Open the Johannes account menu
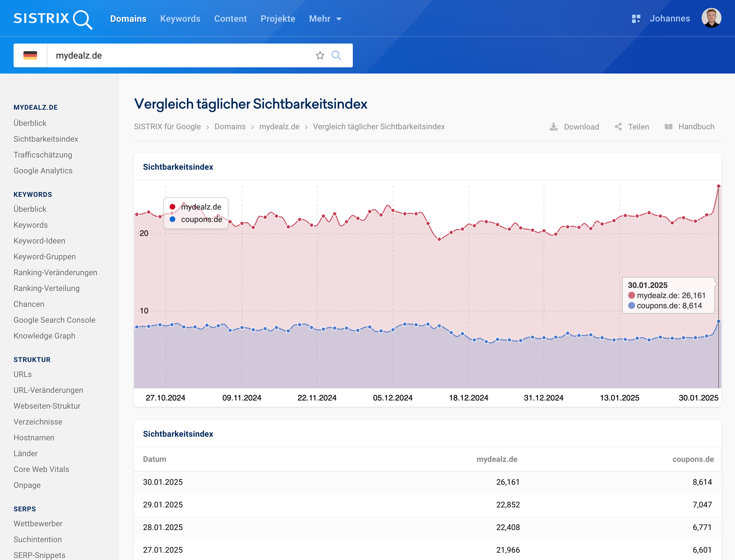The image size is (735, 560). (670, 19)
